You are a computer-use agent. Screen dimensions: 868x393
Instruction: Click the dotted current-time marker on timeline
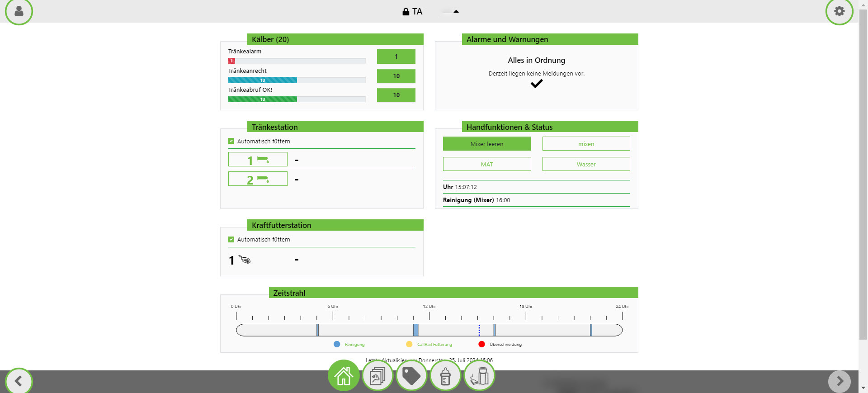point(479,330)
